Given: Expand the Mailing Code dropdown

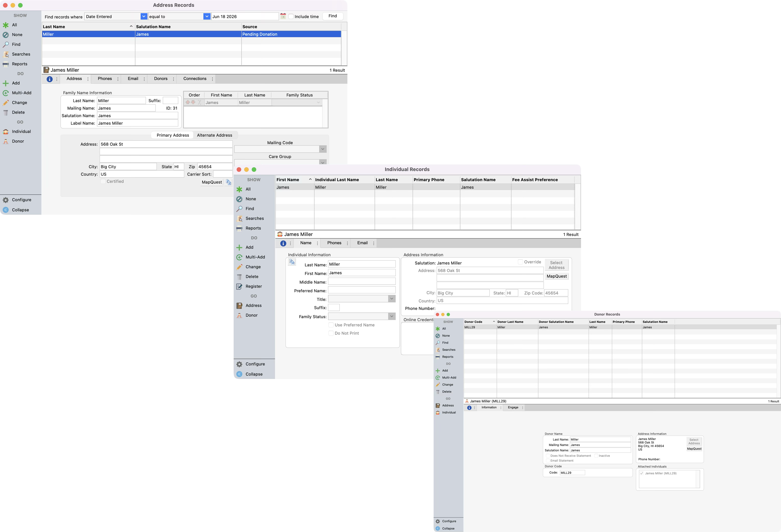Looking at the screenshot, I should [323, 149].
